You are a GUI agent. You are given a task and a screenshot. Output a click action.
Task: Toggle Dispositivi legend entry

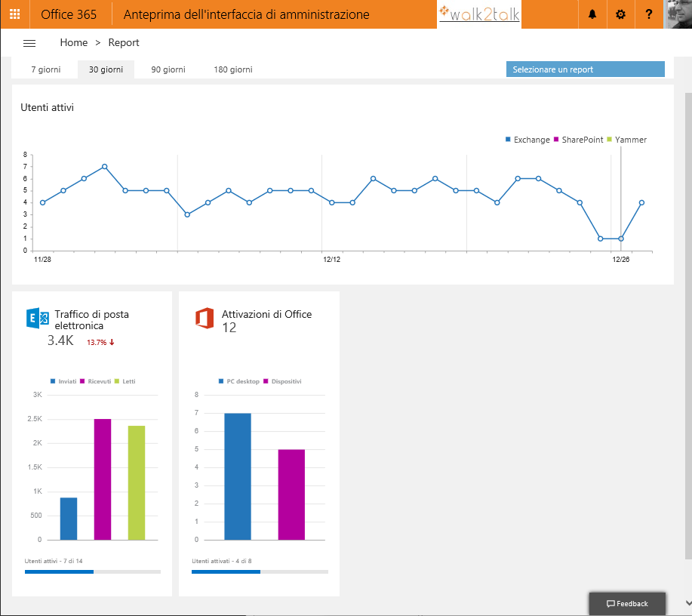(282, 381)
